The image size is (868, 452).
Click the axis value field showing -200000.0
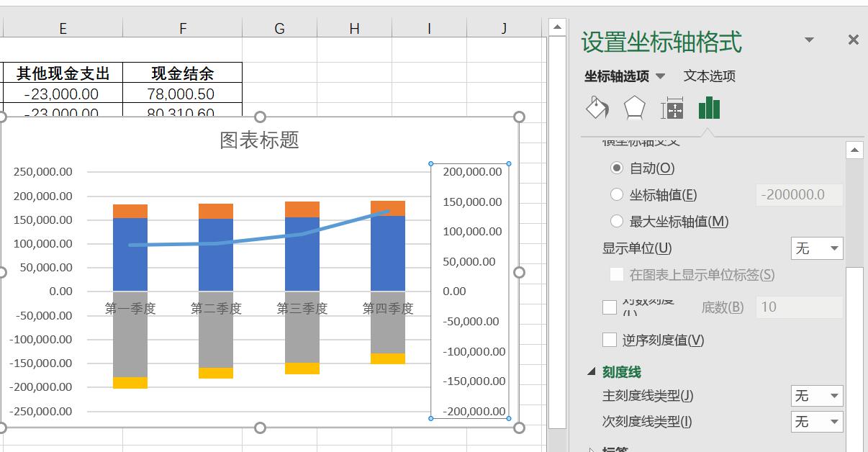point(800,194)
